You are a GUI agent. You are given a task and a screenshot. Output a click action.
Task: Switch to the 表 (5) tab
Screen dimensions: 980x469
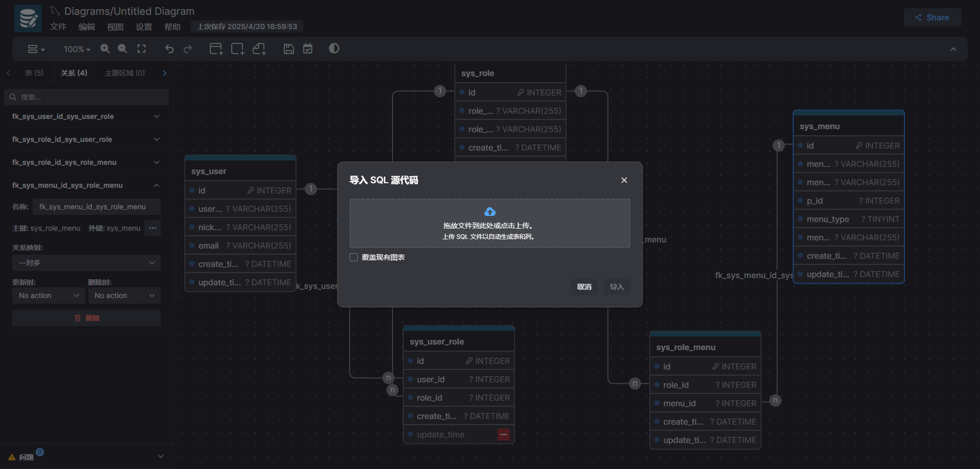click(34, 73)
